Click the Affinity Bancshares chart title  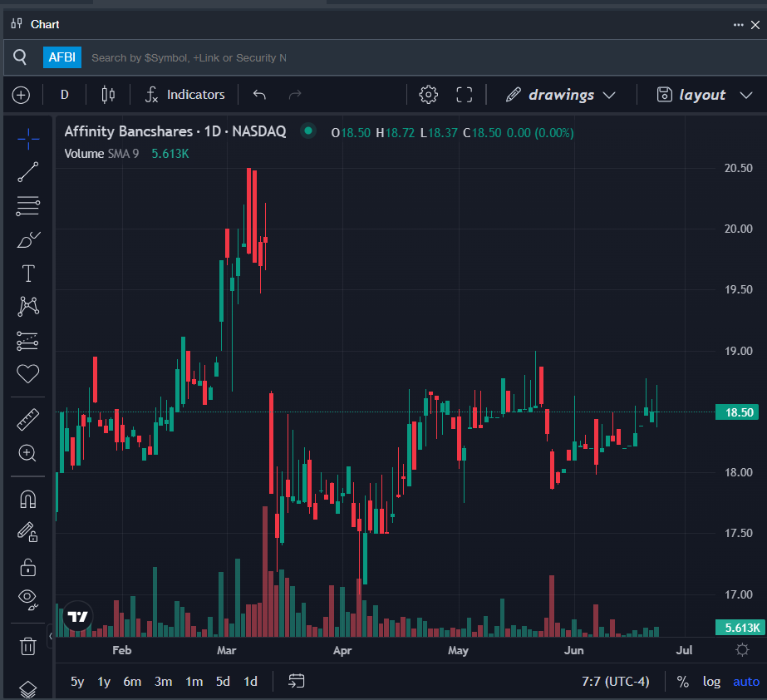(175, 131)
